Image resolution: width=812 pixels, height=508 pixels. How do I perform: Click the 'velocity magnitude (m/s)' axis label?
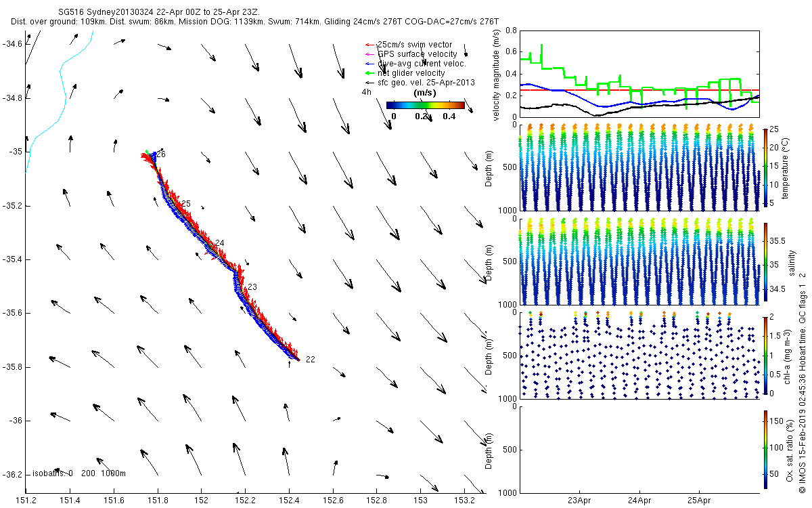coord(497,76)
